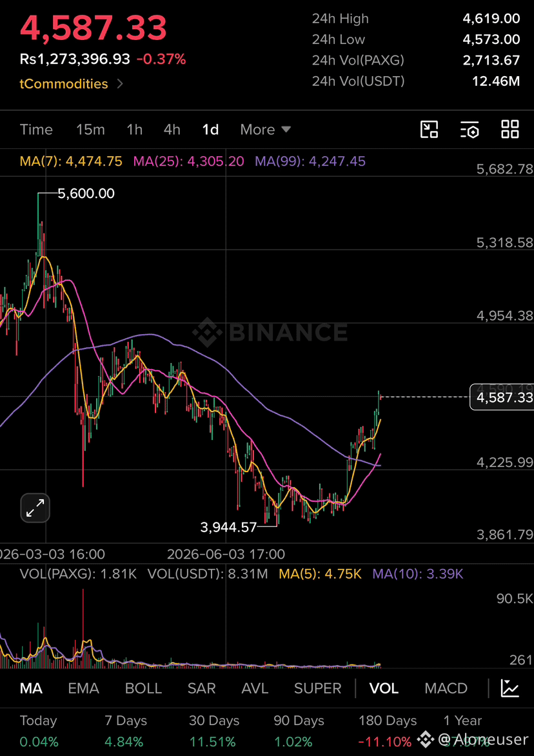Image resolution: width=534 pixels, height=756 pixels.
Task: Click the VOL(USDT): 8.31M label
Action: click(208, 573)
